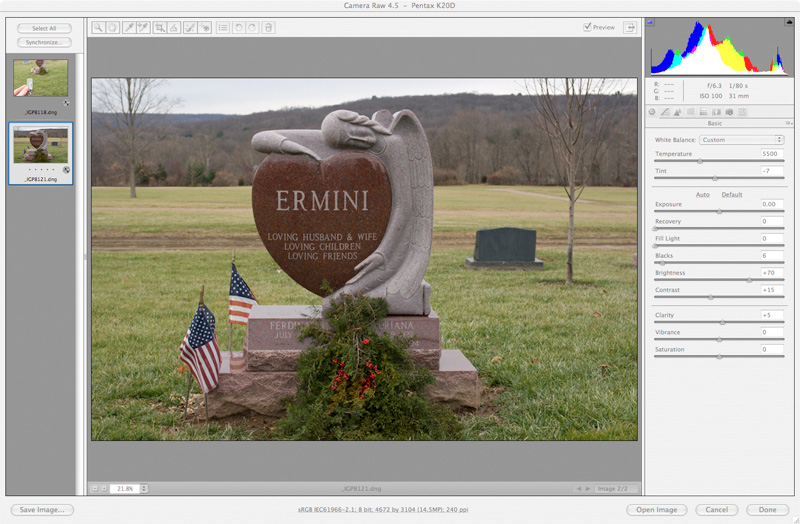Screen dimensions: 800x524
Task: Switch to the Detail tab
Action: pyautogui.click(x=677, y=112)
